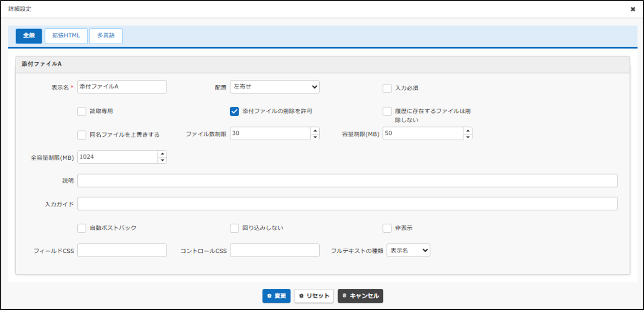Expand the フルテキストの種類 dropdown
Viewport: 644px width, 310px height.
point(408,250)
